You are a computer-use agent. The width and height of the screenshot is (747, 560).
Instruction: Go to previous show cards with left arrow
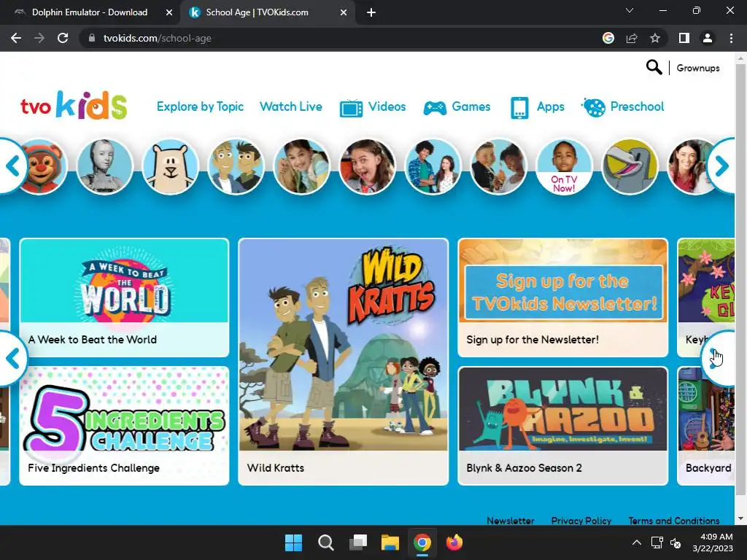[x=12, y=358]
